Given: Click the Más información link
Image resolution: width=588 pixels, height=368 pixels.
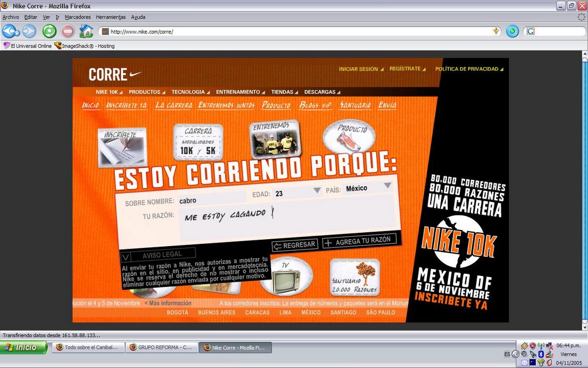Looking at the screenshot, I should [x=168, y=303].
